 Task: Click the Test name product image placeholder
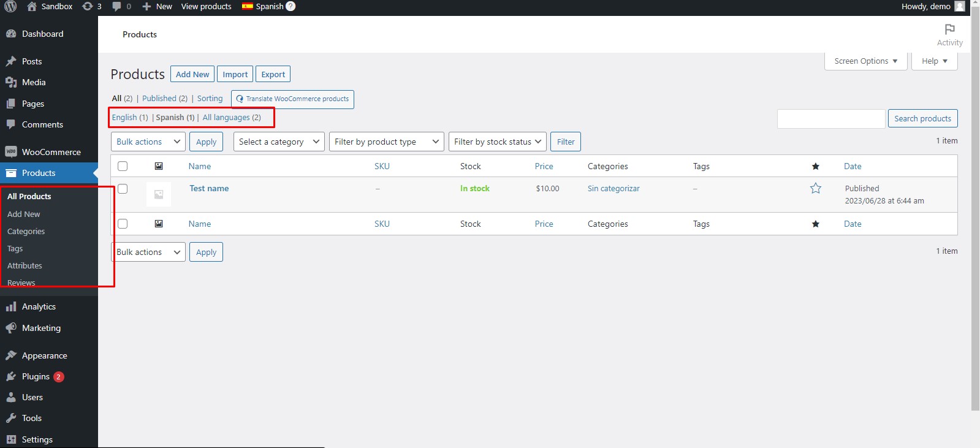159,194
